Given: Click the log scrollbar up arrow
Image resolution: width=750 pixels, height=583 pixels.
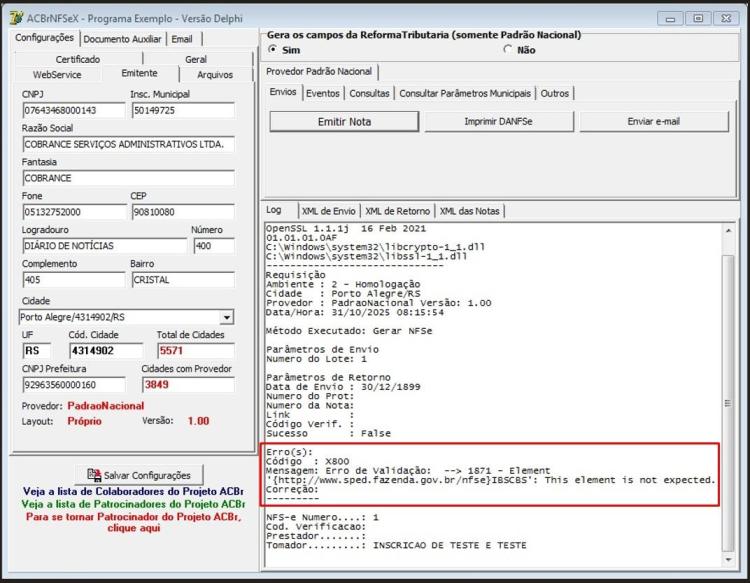Looking at the screenshot, I should 728,231.
